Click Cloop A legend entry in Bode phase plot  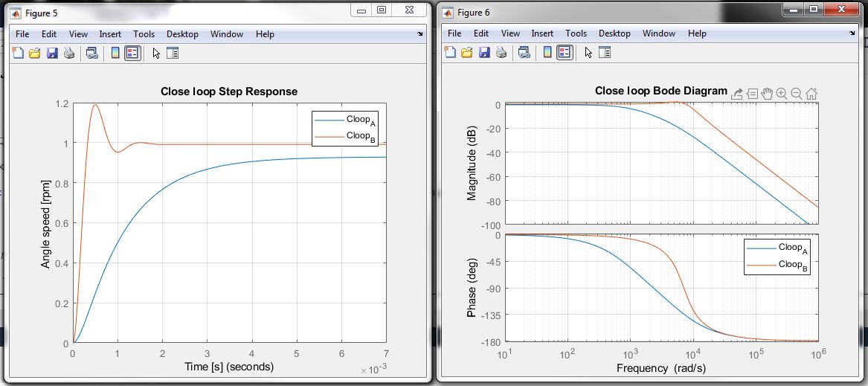[777, 248]
